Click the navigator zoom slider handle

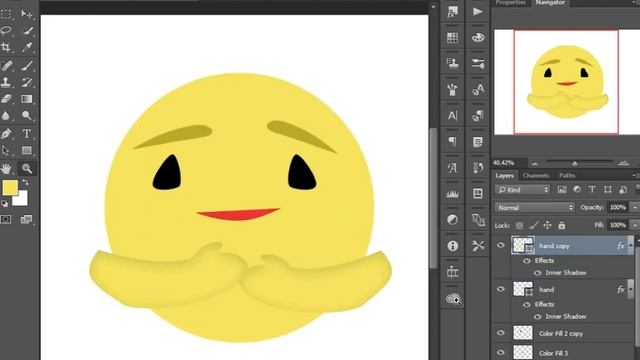[x=575, y=163]
